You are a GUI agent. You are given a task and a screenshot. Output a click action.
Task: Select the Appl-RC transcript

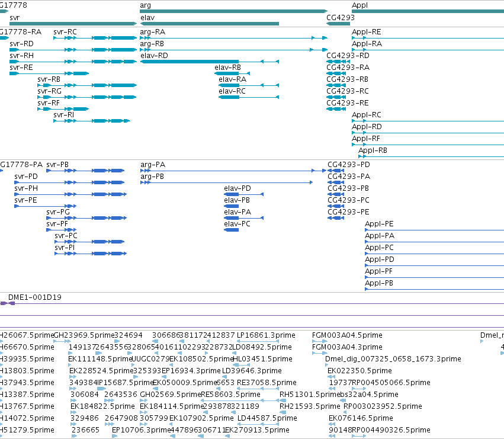pos(428,121)
